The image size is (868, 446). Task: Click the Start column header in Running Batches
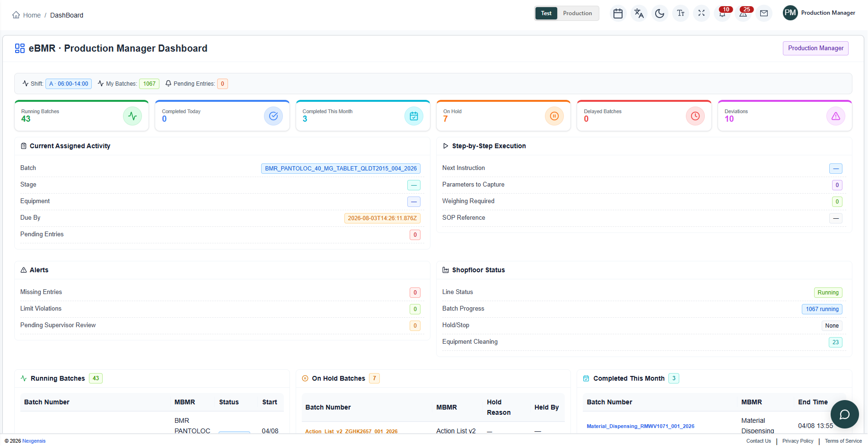(x=270, y=402)
